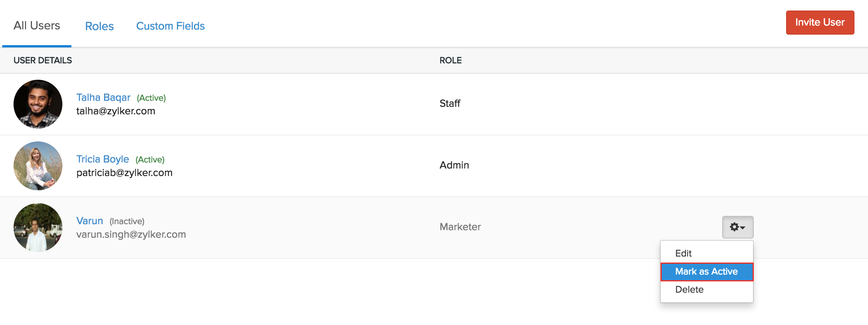
Task: Click the varun.singh@zylker.com email address
Action: pos(131,234)
